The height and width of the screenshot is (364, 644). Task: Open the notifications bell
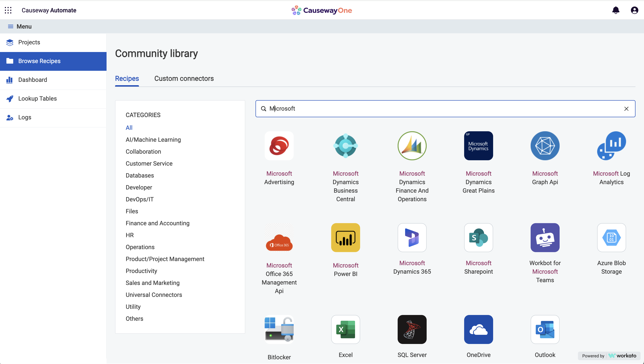[x=616, y=10]
